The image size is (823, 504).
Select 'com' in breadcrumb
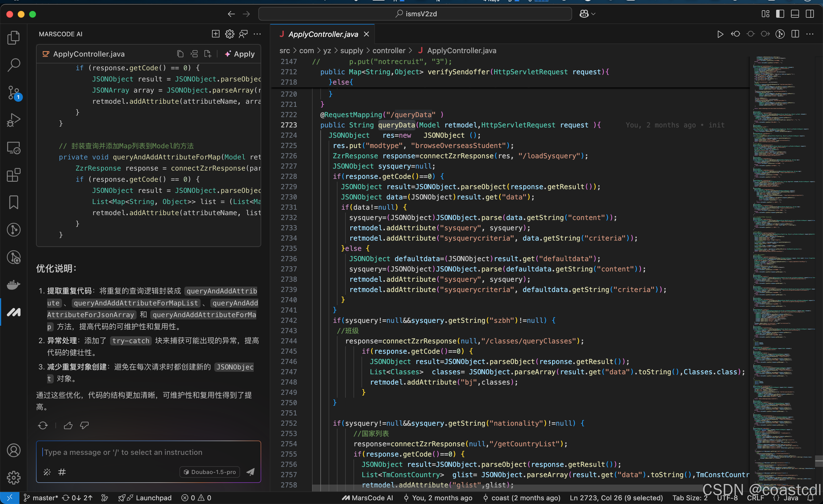[307, 51]
